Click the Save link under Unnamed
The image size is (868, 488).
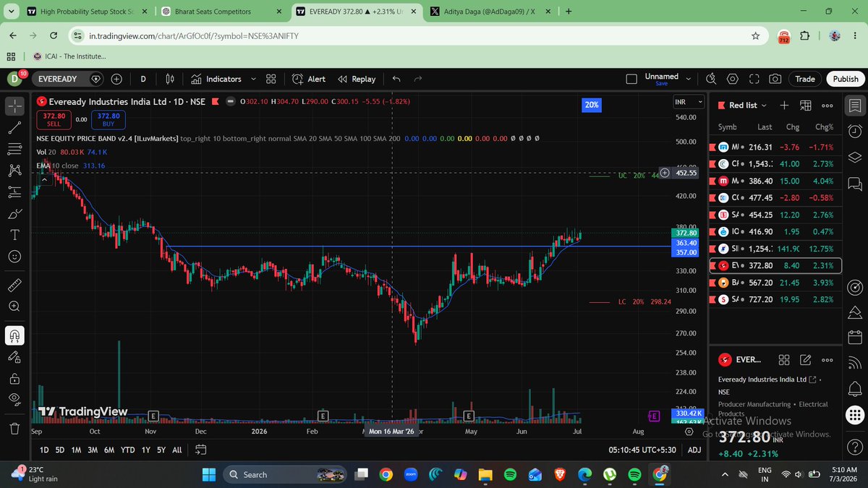(661, 84)
